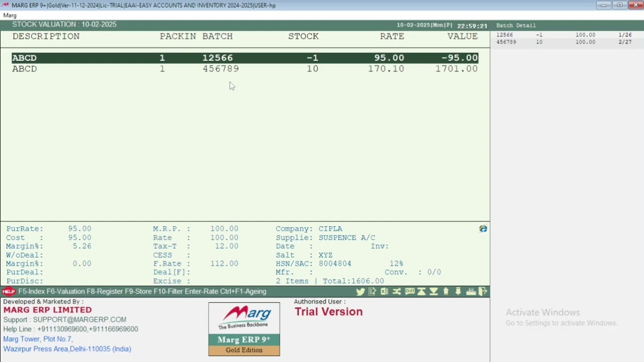Click the PACKIN BATCH header
Viewport: 644px width, 362px height.
pos(196,36)
